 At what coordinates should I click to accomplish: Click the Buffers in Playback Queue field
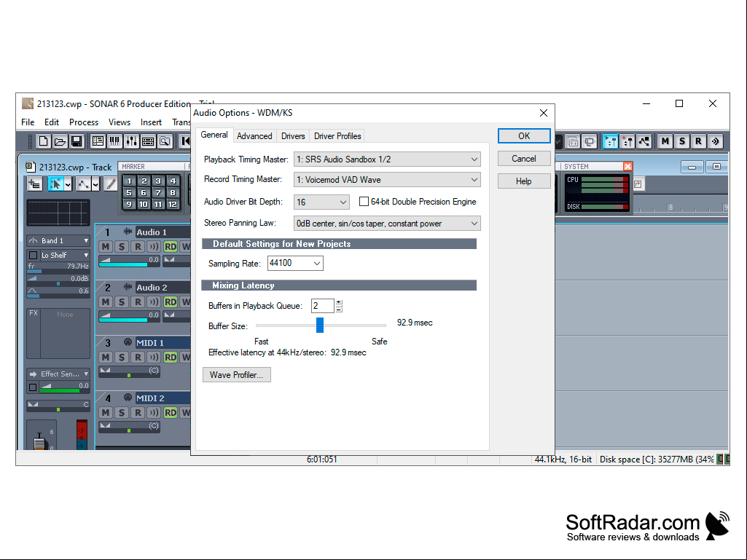323,306
